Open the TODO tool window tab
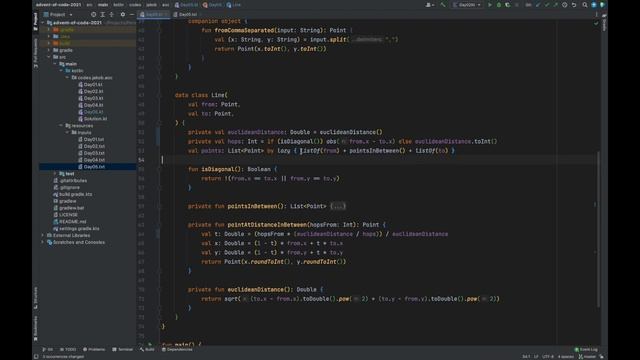This screenshot has height=360, width=640. 68,349
